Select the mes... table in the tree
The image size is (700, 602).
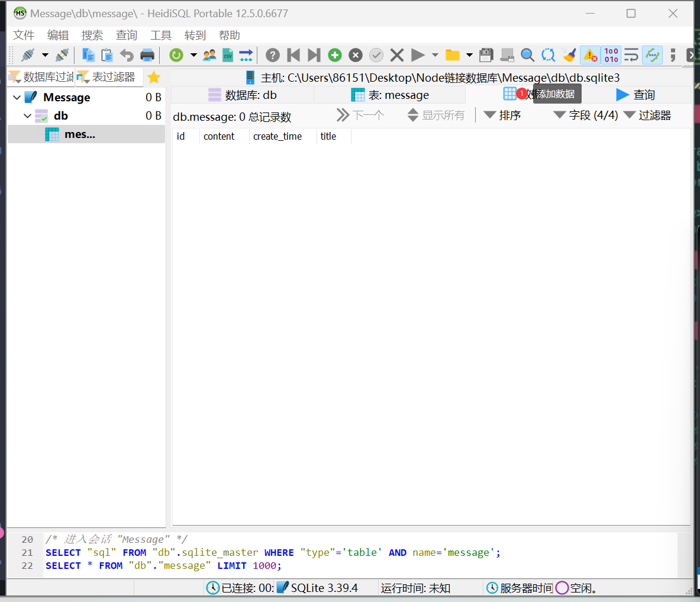[x=86, y=134]
